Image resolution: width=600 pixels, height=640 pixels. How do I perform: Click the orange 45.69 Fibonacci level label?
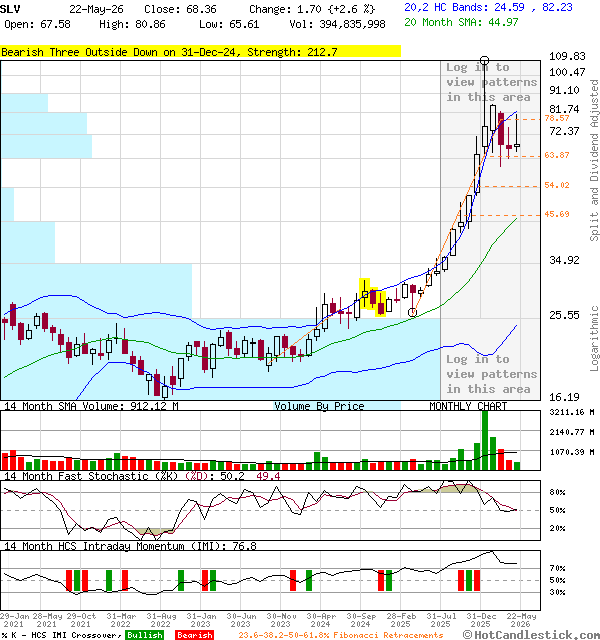pyautogui.click(x=557, y=214)
